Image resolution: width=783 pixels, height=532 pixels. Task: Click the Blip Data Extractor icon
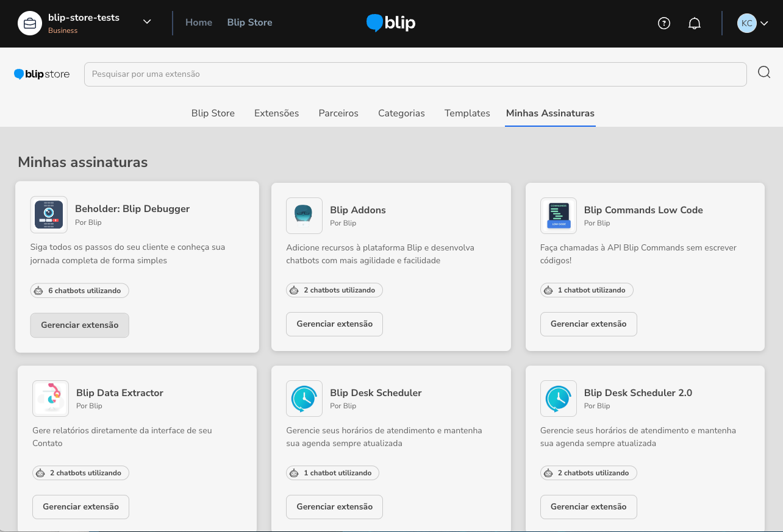(x=51, y=399)
